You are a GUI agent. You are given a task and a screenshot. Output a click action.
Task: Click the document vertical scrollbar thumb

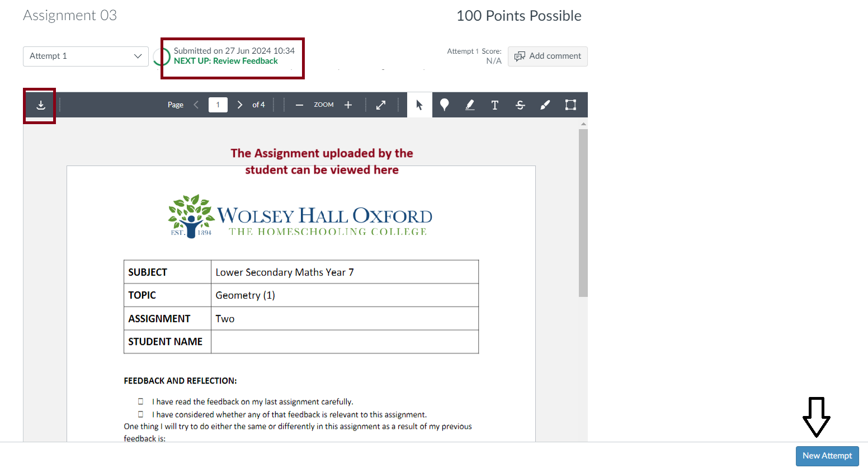pyautogui.click(x=583, y=213)
